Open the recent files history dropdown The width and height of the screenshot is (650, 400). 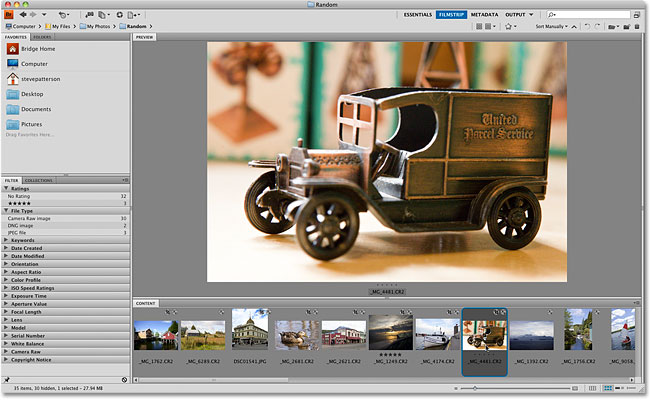63,15
